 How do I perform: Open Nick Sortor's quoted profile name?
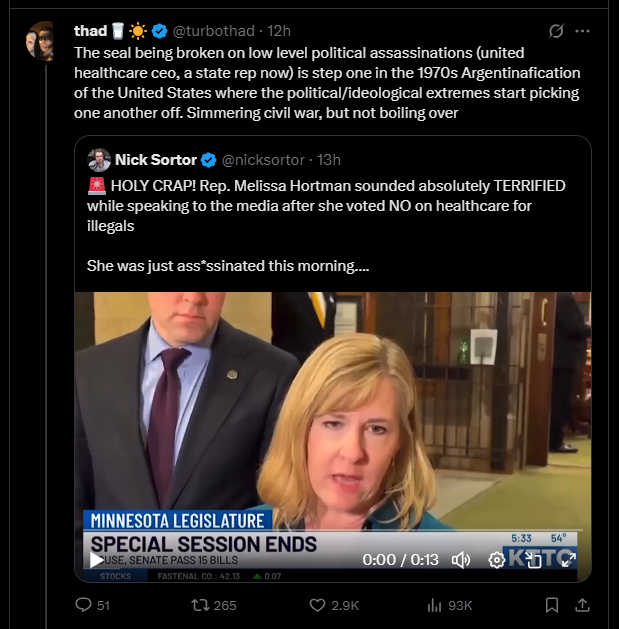[x=156, y=160]
